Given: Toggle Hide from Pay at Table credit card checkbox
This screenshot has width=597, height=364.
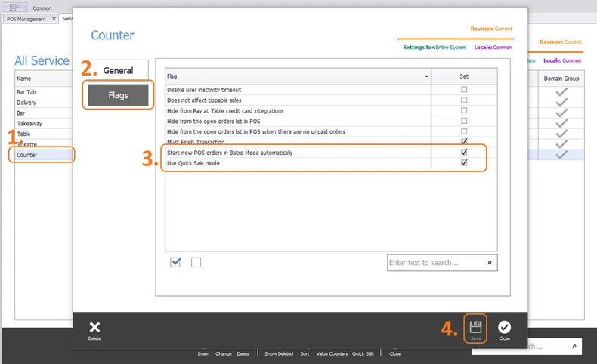Looking at the screenshot, I should click(464, 110).
